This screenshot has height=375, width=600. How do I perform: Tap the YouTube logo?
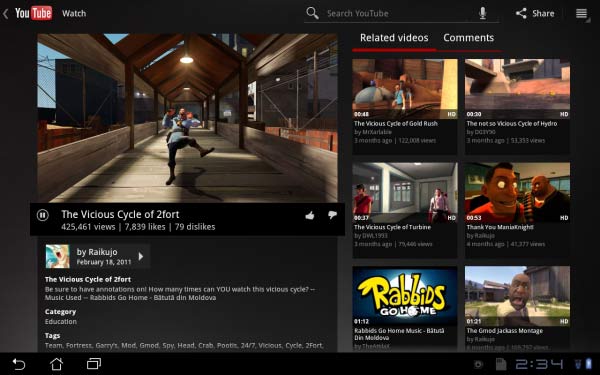(33, 13)
